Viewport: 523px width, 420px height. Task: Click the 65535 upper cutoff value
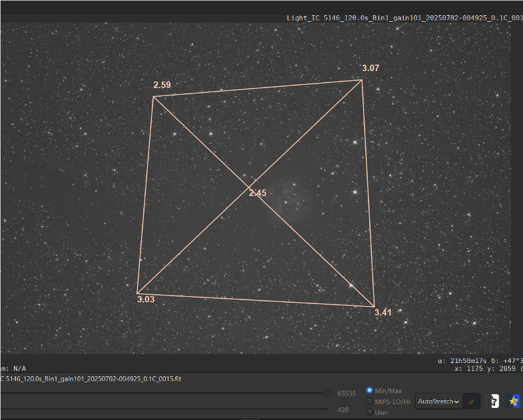coord(347,394)
